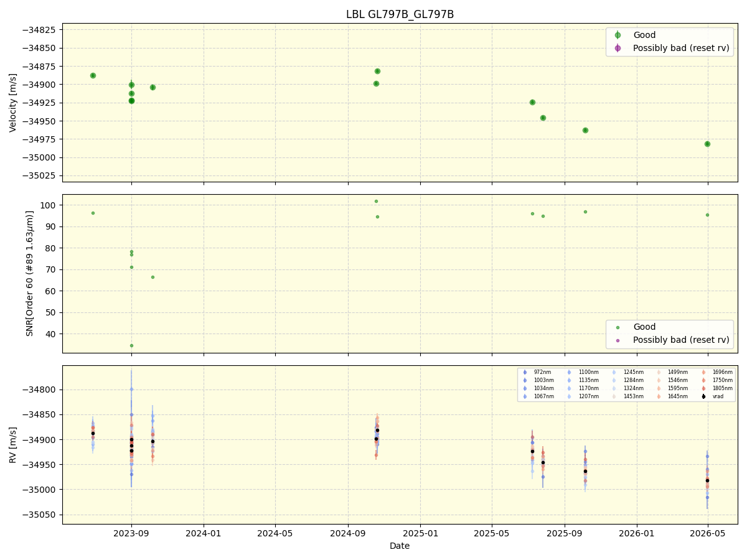Click the 2024-05 date tick label

[x=275, y=533]
